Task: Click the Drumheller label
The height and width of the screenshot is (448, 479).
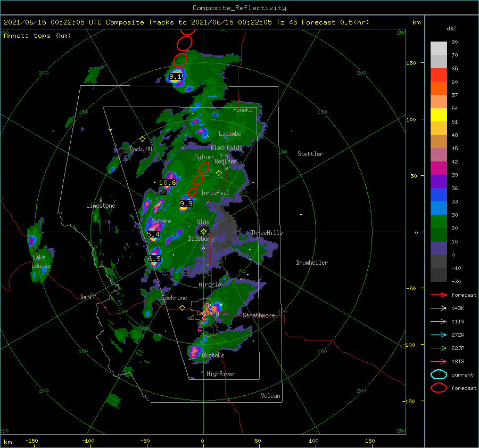Action: pos(312,263)
